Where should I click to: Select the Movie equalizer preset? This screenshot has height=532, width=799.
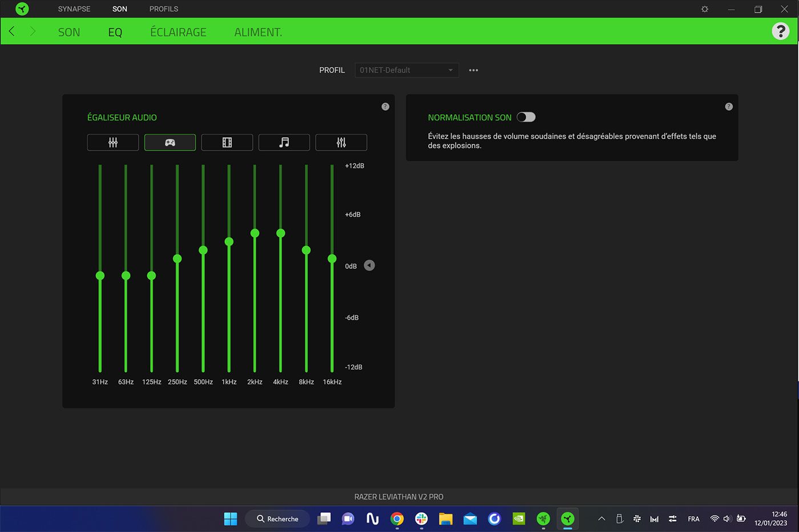pos(227,142)
